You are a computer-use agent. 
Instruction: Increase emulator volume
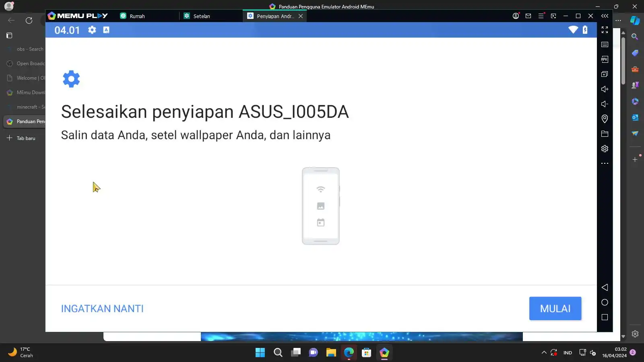(x=605, y=89)
